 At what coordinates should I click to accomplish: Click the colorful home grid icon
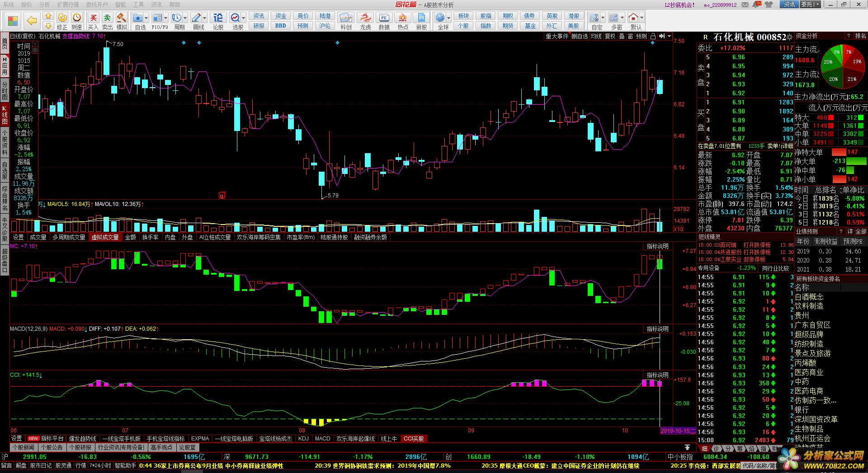[13, 21]
